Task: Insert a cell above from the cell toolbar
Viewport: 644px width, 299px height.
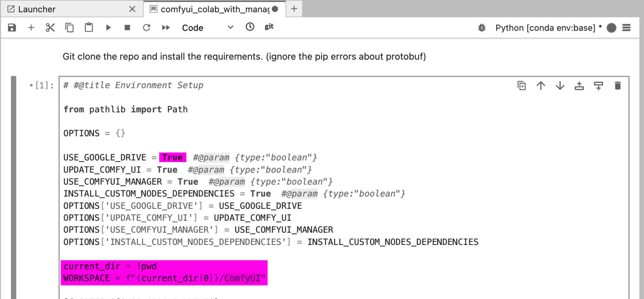Action: pos(579,85)
